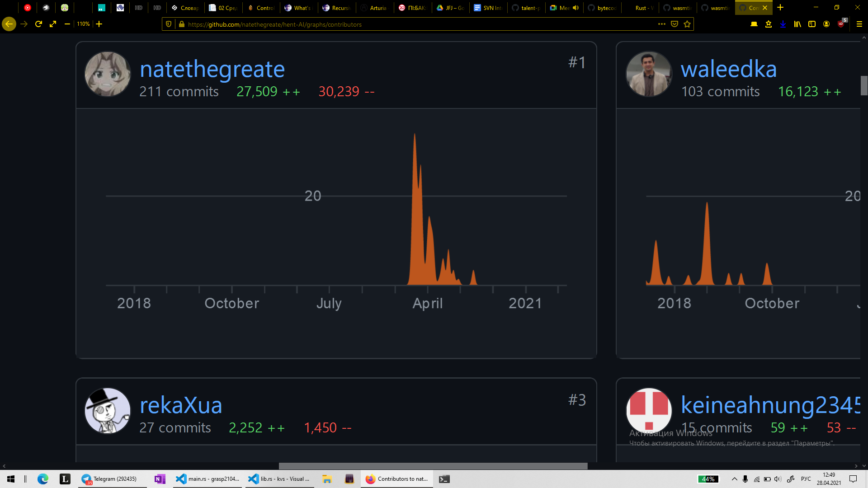
Task: Switch to the Arturia tab
Action: (x=374, y=8)
